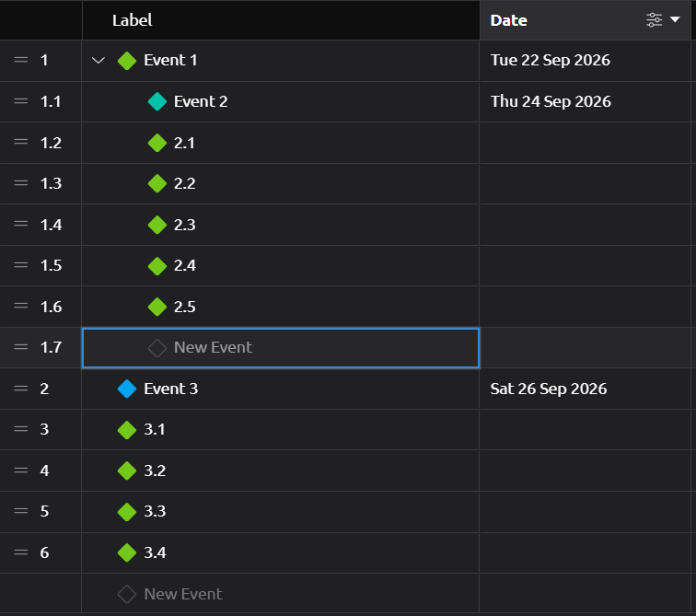Select the 2.2 label text
The image size is (696, 616).
[x=185, y=183]
